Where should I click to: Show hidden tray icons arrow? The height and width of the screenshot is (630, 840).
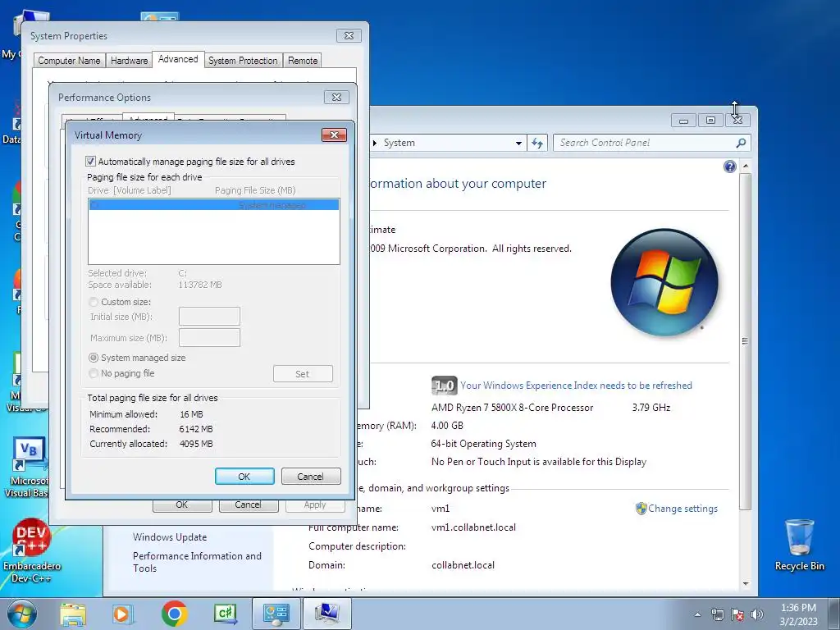(697, 614)
